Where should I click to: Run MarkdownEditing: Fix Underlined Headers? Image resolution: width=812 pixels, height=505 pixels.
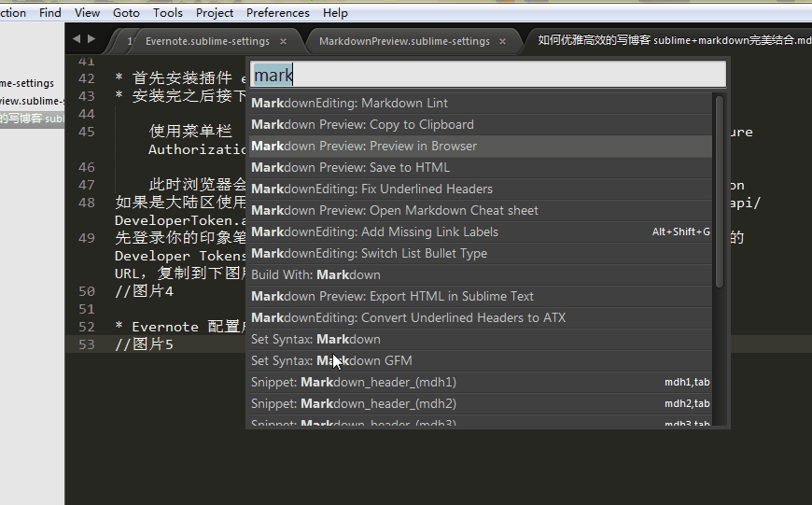pyautogui.click(x=481, y=189)
